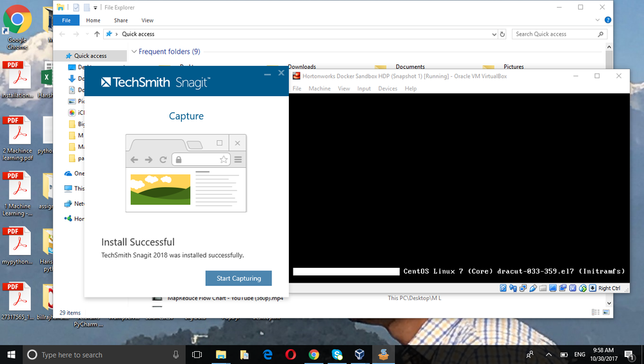Click the People icon in system tray

(531, 354)
